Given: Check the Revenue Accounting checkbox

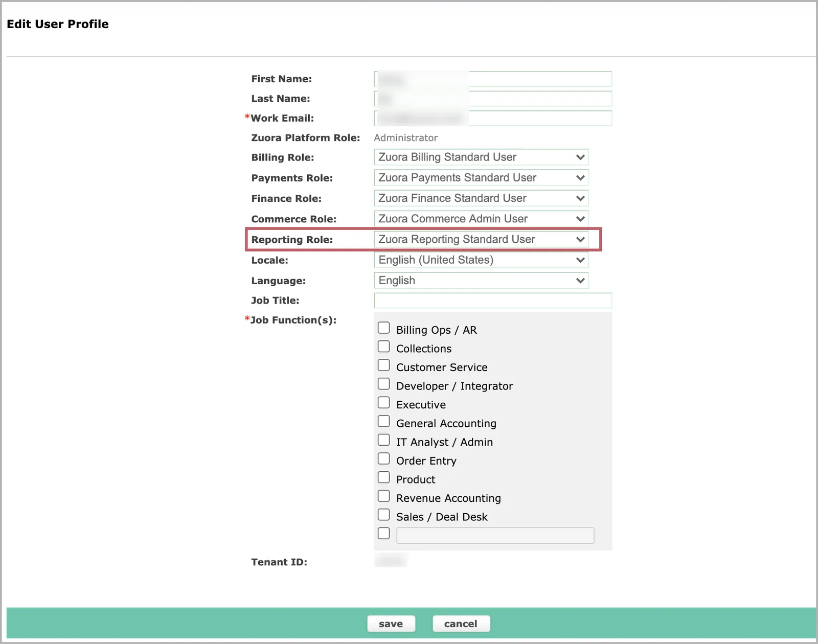Looking at the screenshot, I should pos(384,496).
